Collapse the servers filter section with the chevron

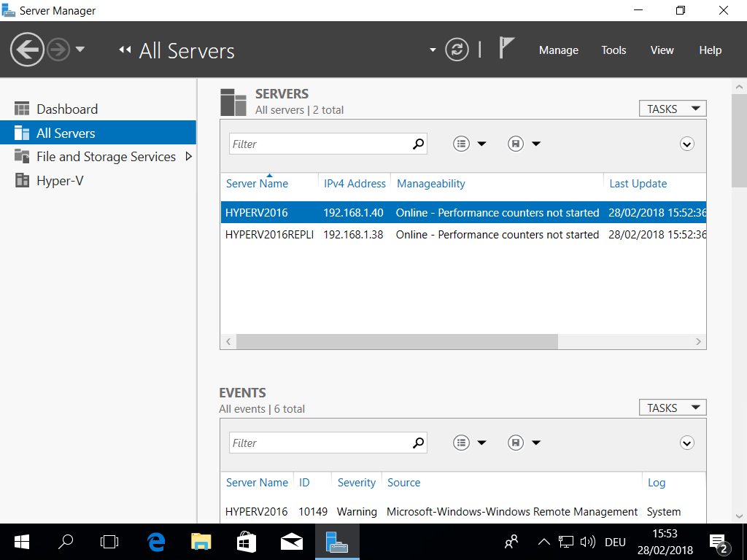[x=686, y=144]
